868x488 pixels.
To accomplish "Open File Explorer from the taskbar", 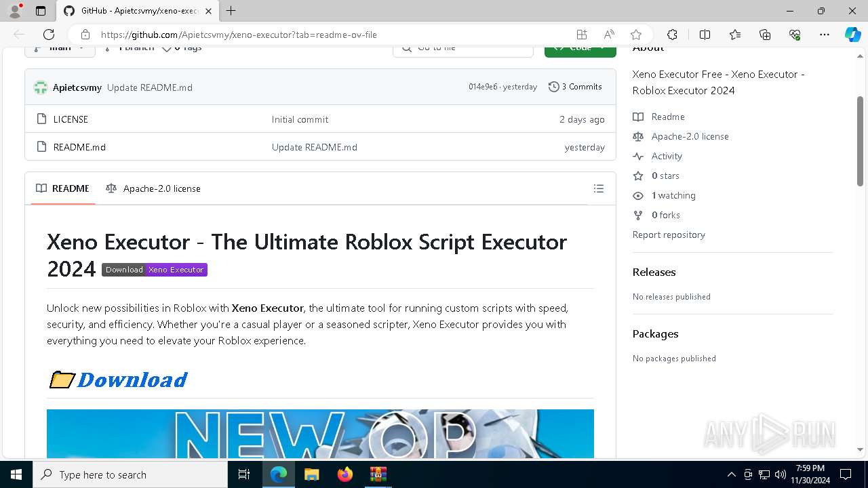I will pyautogui.click(x=311, y=474).
